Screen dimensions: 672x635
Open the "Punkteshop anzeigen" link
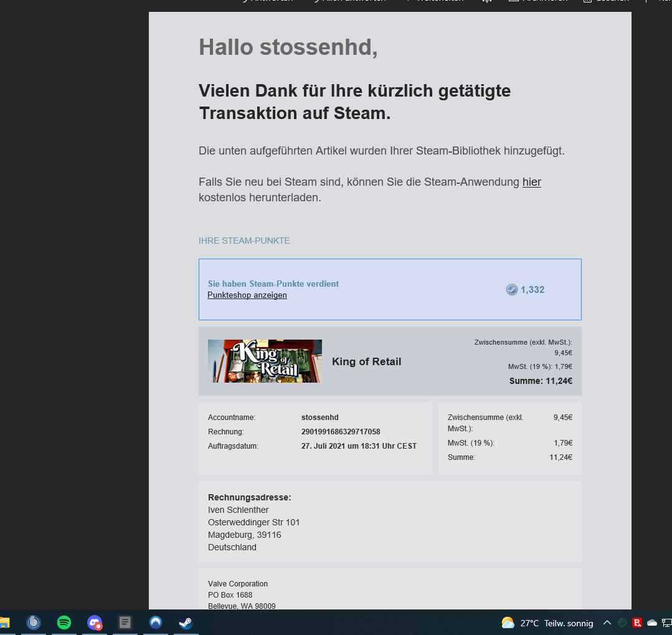click(x=247, y=295)
